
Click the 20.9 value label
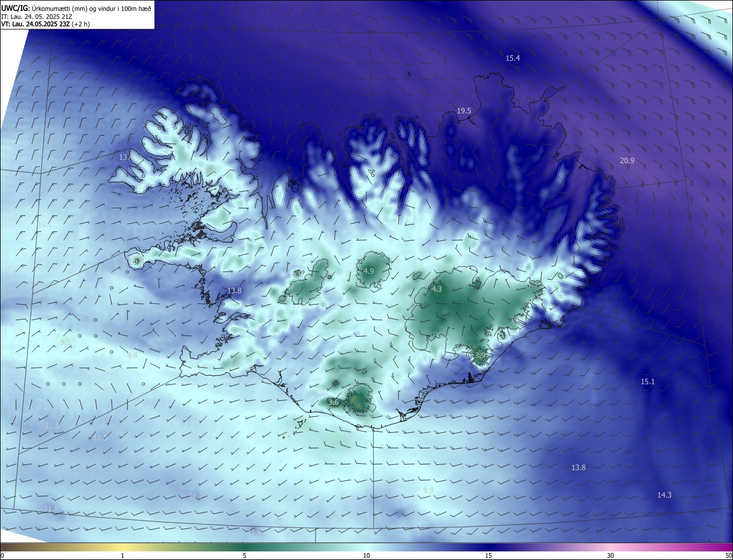point(627,160)
